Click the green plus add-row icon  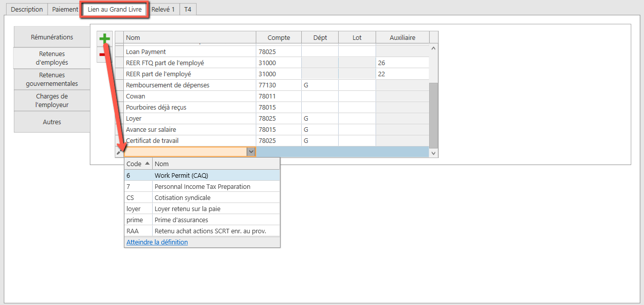pos(105,38)
